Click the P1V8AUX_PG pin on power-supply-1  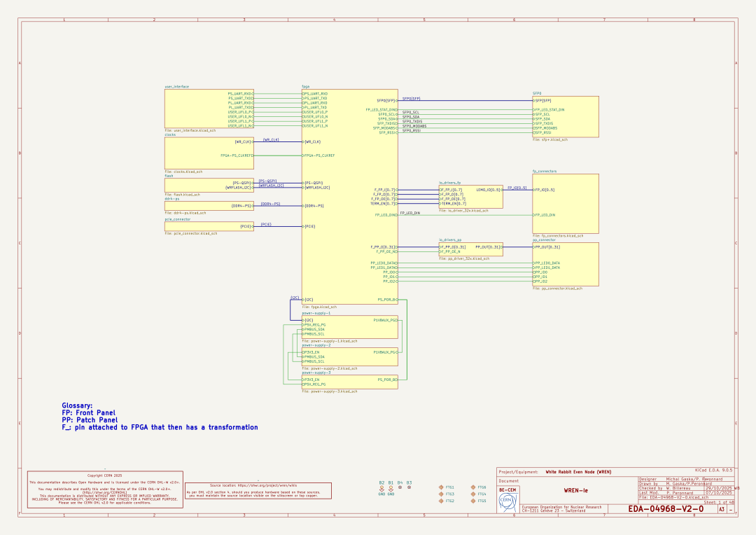(x=385, y=320)
